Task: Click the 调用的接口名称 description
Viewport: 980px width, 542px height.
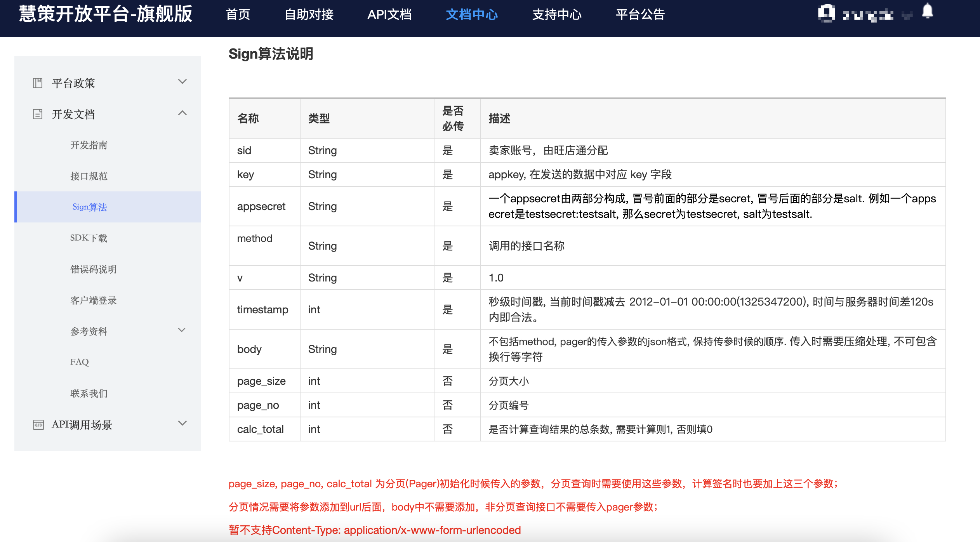Action: 526,246
